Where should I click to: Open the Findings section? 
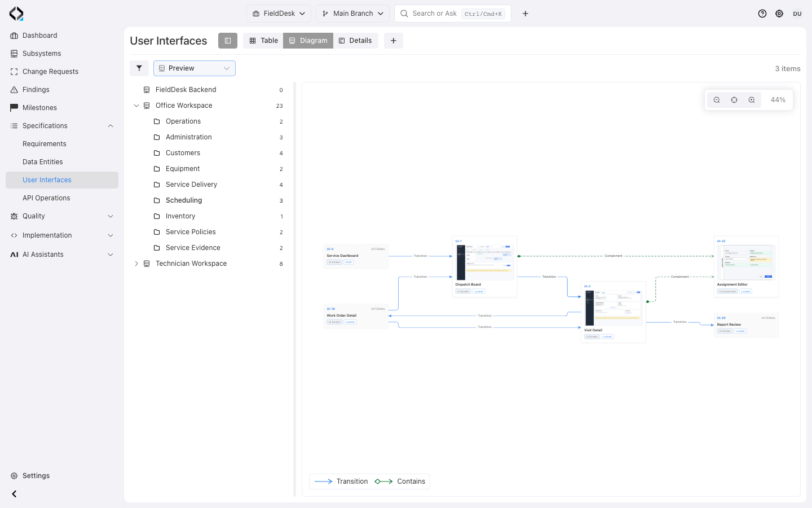coord(62,90)
